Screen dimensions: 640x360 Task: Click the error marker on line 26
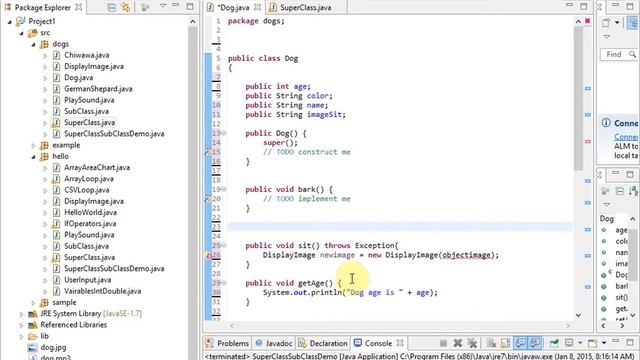[x=208, y=256]
